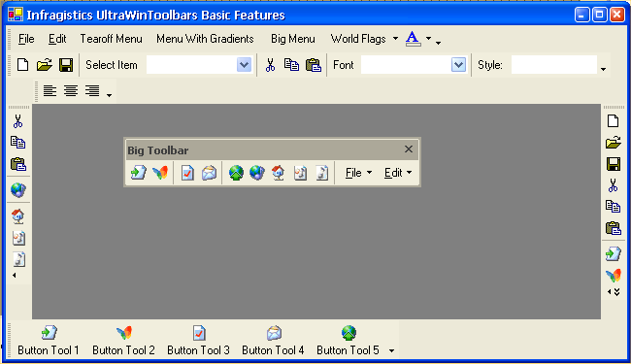Click green-arrow document icon in right-docked toolbar
631x364 pixels.
tap(614, 253)
